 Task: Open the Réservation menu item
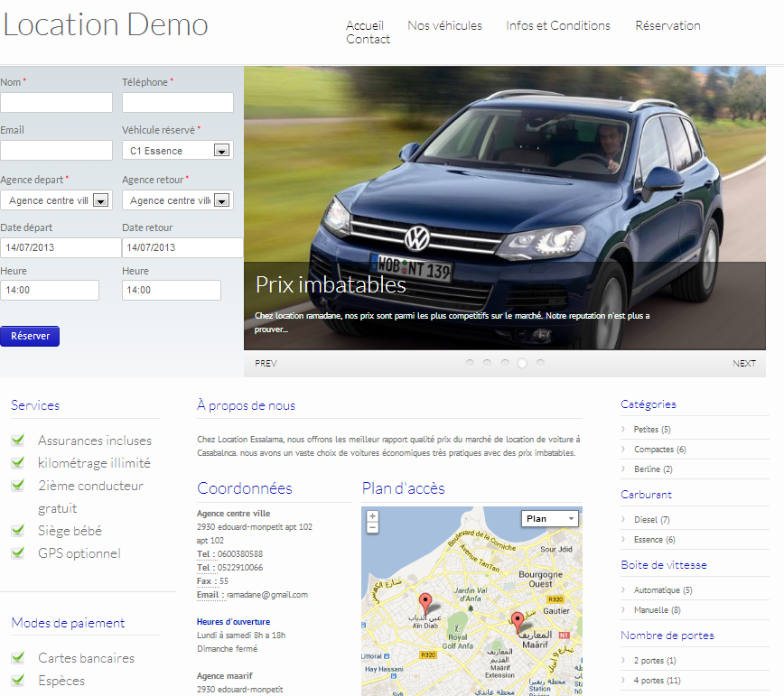pos(667,25)
